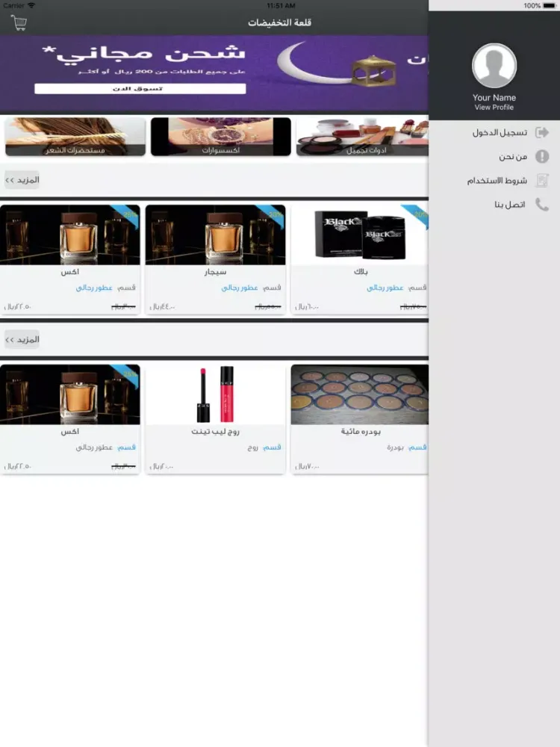Click the قلعة التخفيضات header title

[279, 22]
